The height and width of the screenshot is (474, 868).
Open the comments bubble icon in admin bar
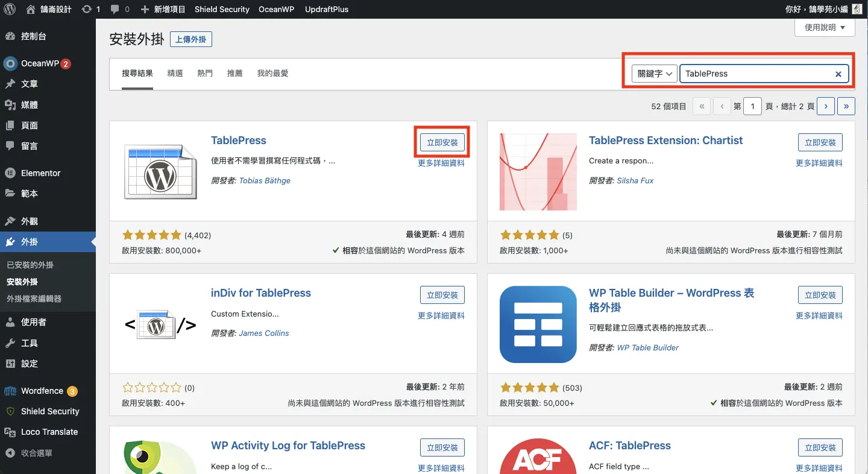[x=120, y=9]
